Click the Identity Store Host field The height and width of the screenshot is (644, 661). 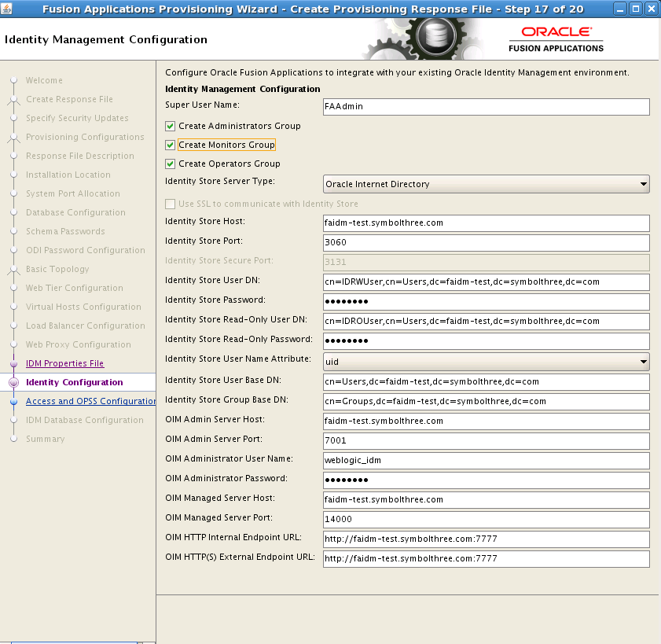pos(486,223)
